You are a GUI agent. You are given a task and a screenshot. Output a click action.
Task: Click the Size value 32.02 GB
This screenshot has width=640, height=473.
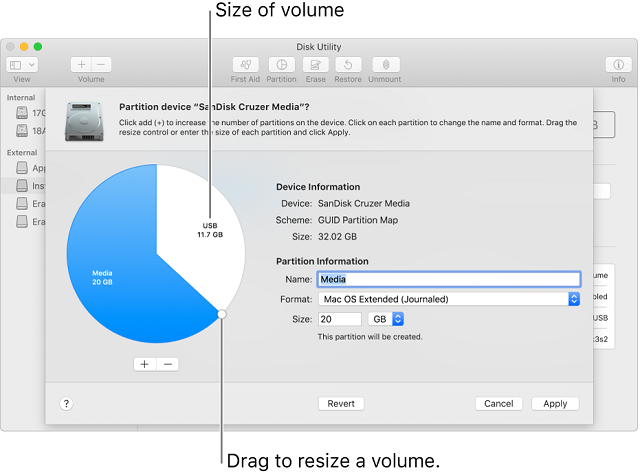[338, 237]
